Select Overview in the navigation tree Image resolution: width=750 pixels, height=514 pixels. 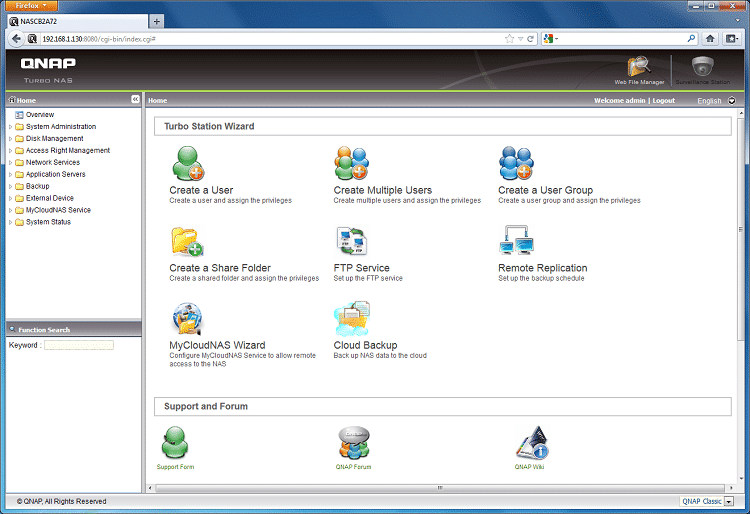point(40,115)
